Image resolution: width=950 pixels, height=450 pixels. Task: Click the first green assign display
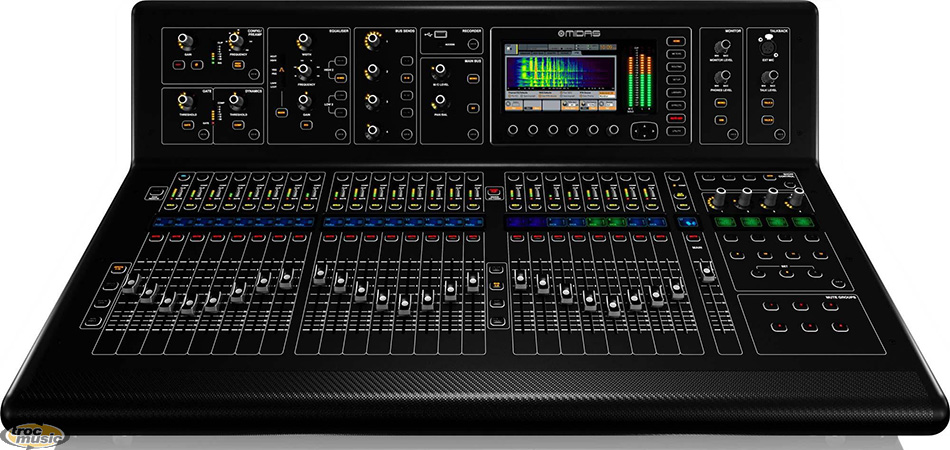(724, 222)
